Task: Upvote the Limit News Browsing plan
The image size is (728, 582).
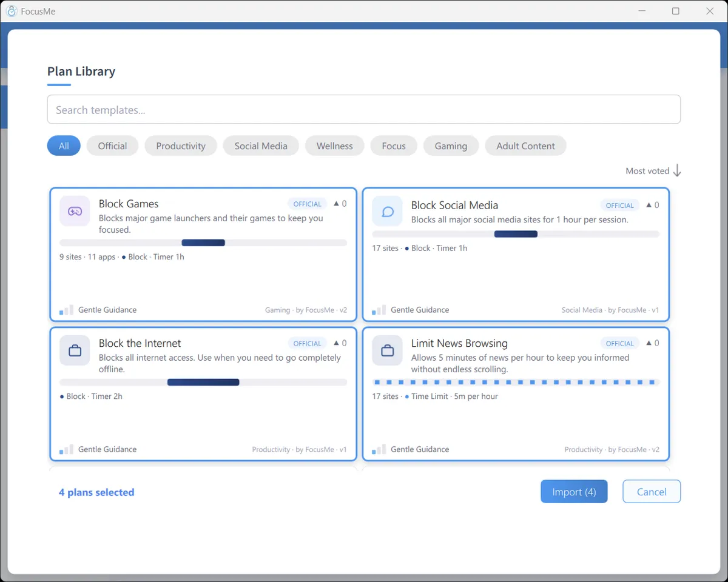Action: point(653,343)
